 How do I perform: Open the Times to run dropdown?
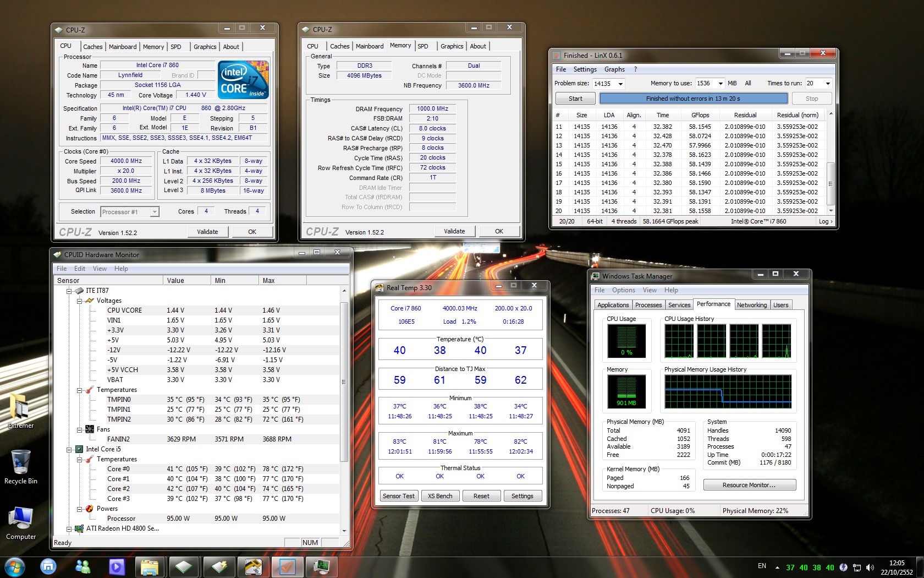tap(827, 84)
